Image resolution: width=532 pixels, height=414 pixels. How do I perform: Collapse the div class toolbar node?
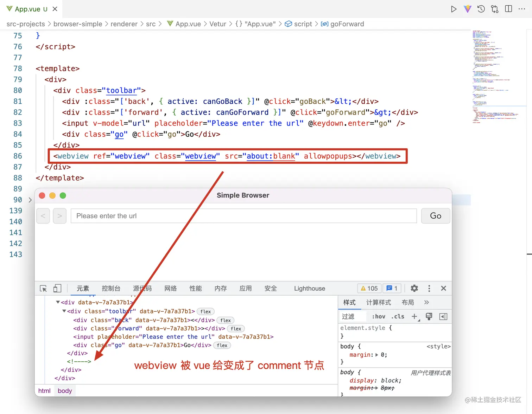tap(64, 311)
